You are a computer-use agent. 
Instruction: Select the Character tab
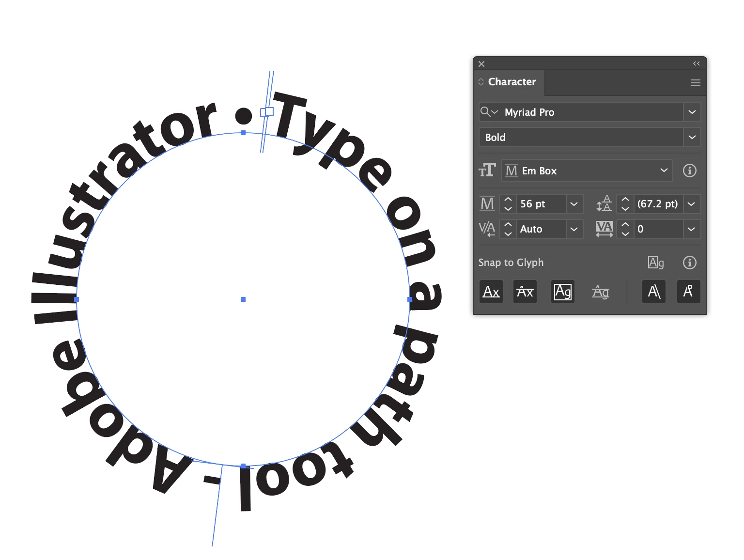[512, 82]
